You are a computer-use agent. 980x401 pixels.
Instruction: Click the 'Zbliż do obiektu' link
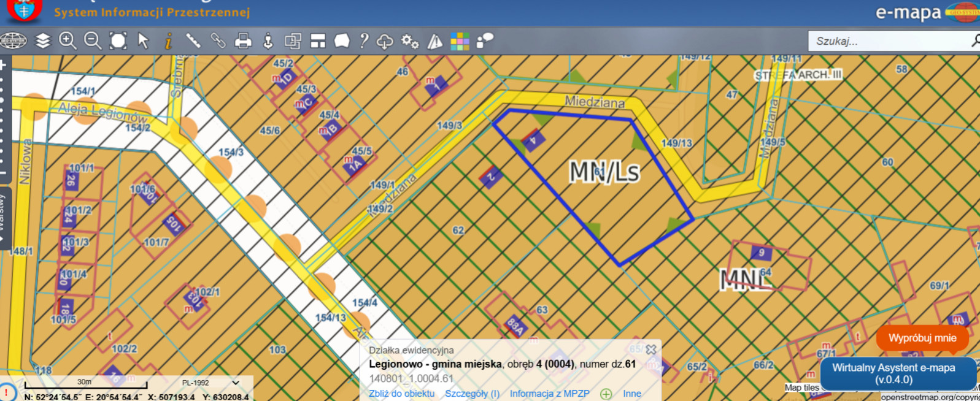tap(401, 394)
